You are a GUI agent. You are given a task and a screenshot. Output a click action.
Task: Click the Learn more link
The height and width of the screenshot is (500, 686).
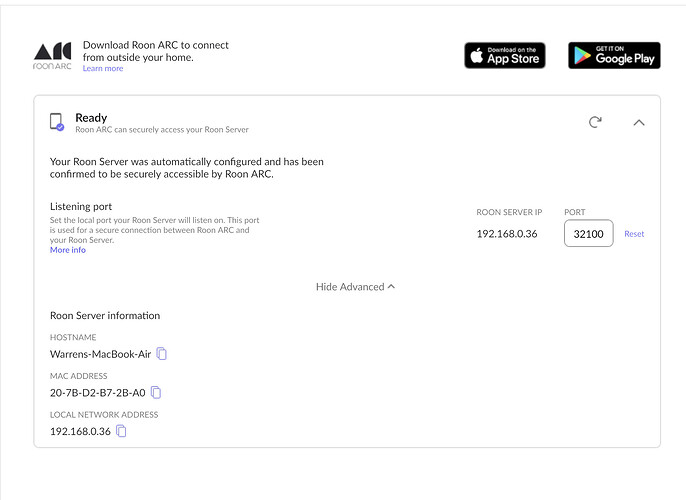pos(103,69)
